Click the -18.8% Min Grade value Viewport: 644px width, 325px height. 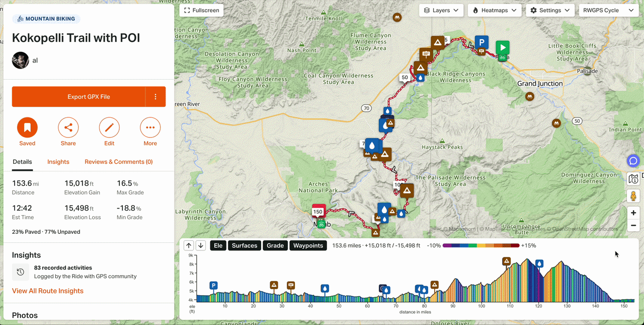pos(129,208)
